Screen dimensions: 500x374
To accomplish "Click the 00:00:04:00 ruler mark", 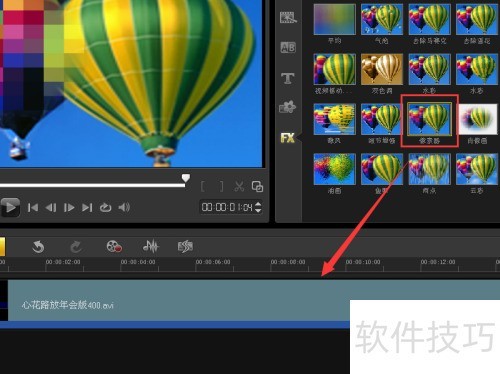I will click(x=138, y=262).
